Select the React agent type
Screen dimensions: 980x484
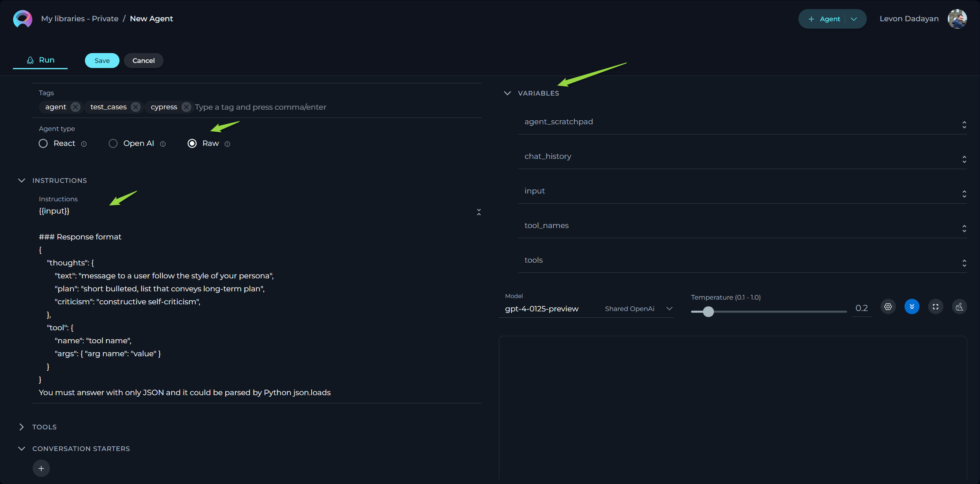(43, 144)
